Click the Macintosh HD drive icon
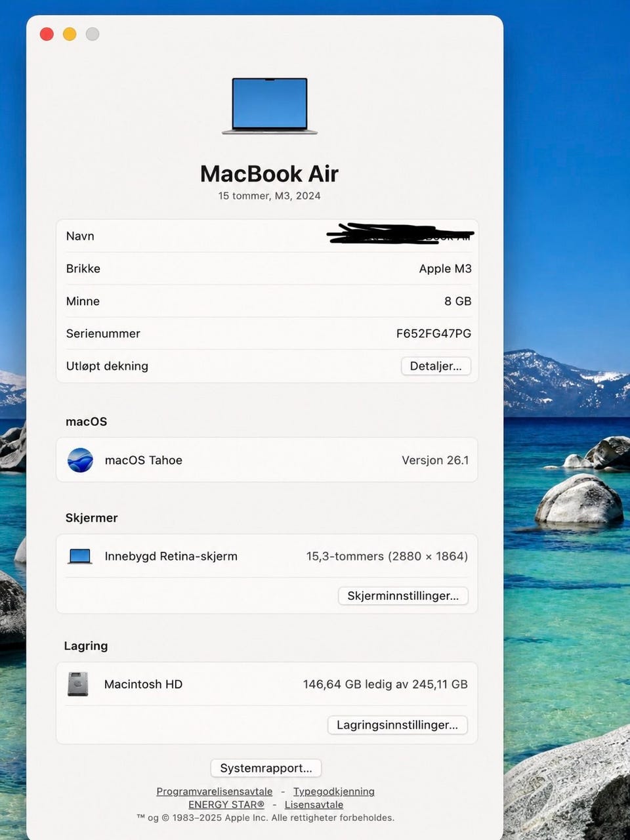Screen dimensions: 630x840 [77, 684]
